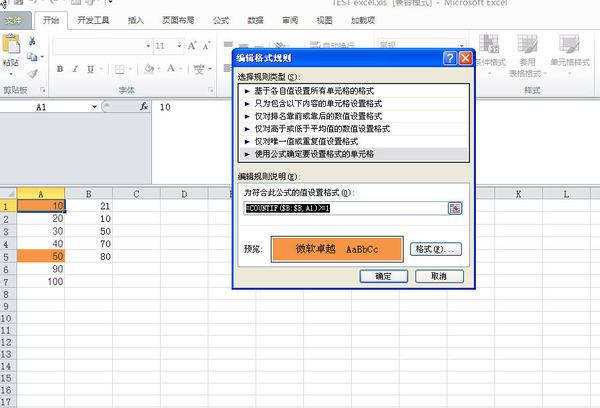Viewport: 600px width, 408px height.
Task: Click the Copy icon in clipboard group
Action: tap(32, 57)
